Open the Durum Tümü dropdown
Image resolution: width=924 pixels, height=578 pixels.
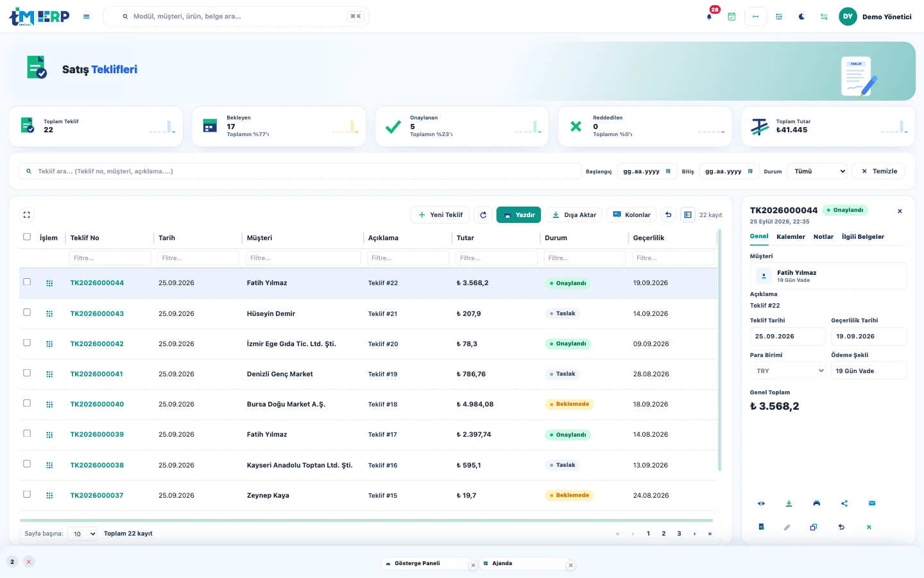818,171
